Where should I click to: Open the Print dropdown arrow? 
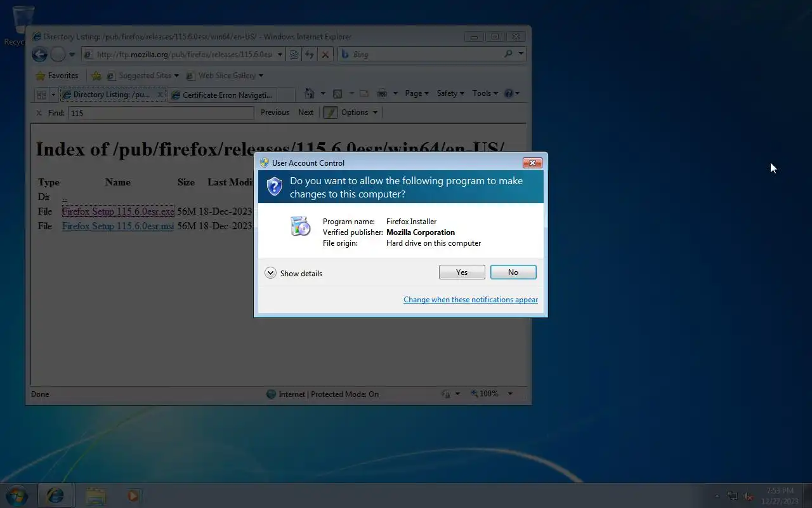coord(395,94)
